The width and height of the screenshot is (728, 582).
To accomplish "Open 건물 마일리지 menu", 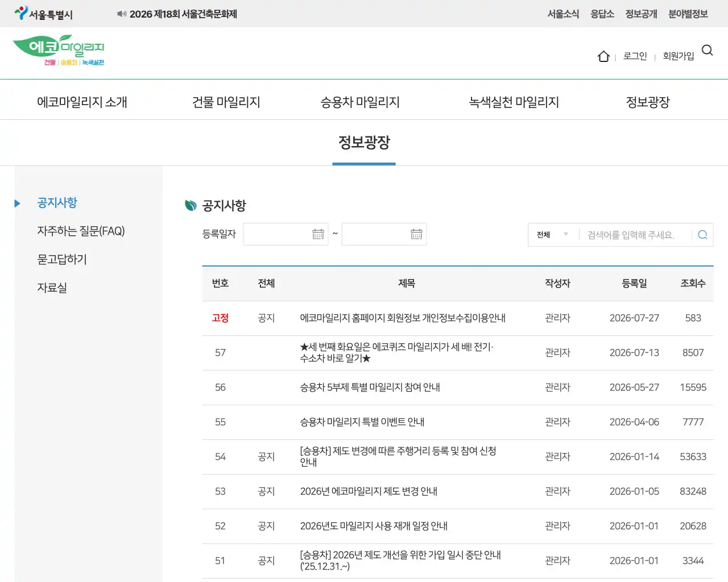I will pyautogui.click(x=226, y=102).
